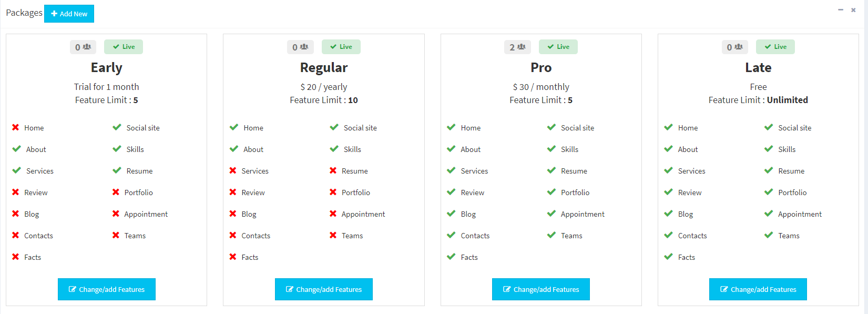
Task: Click the Live badge on the Pro package
Action: (558, 47)
